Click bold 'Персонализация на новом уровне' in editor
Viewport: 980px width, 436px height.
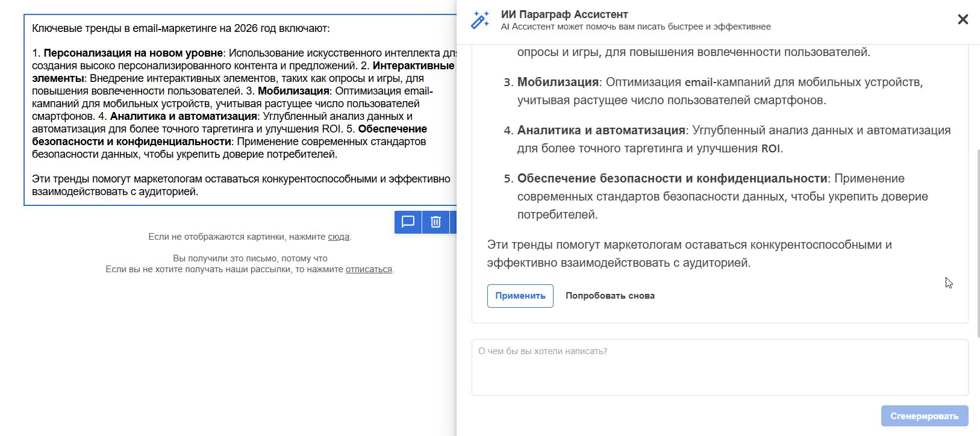pyautogui.click(x=133, y=53)
